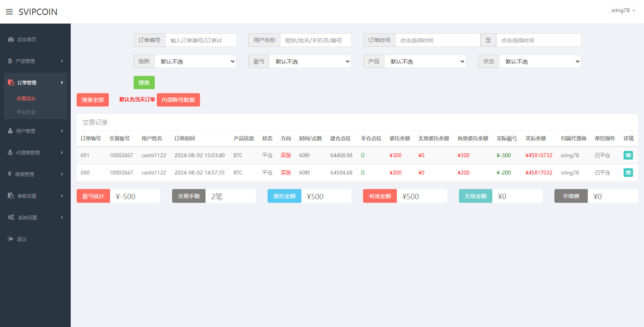This screenshot has height=327, width=644.
Task: Click the hamburger menu icon beside SVIPCOIN
Action: tap(9, 12)
